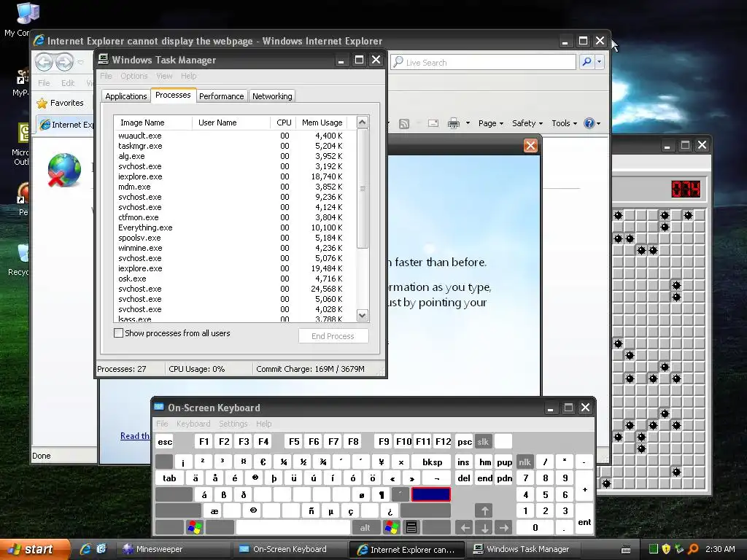
Task: Click the Favorites star button
Action: pyautogui.click(x=61, y=103)
